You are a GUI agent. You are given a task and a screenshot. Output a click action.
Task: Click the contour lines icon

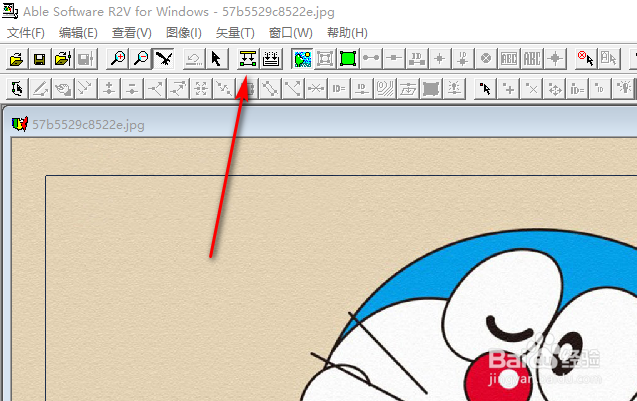tap(385, 89)
